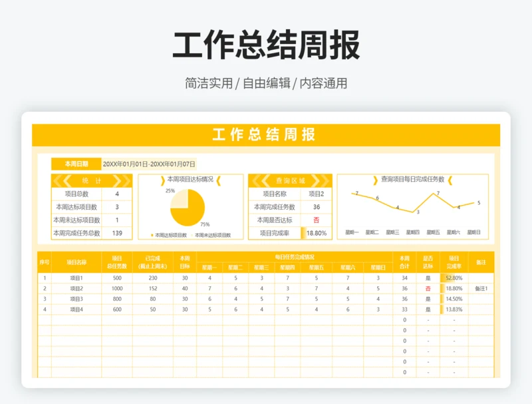This screenshot has width=532, height=404.
Task: Click the date range cell next to 本周日期
Action: pyautogui.click(x=149, y=164)
